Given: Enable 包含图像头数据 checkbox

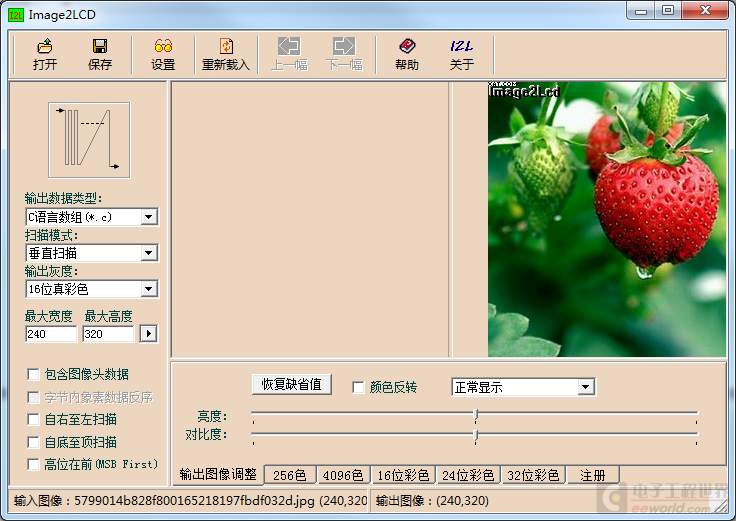Looking at the screenshot, I should 33,374.
